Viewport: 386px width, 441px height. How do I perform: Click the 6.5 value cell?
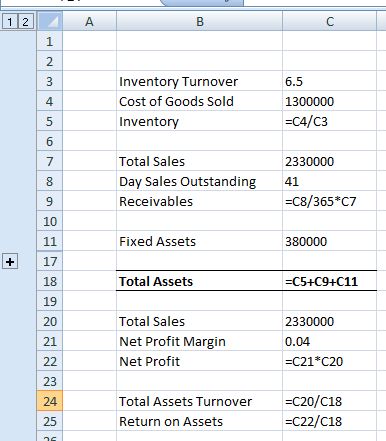coord(329,81)
